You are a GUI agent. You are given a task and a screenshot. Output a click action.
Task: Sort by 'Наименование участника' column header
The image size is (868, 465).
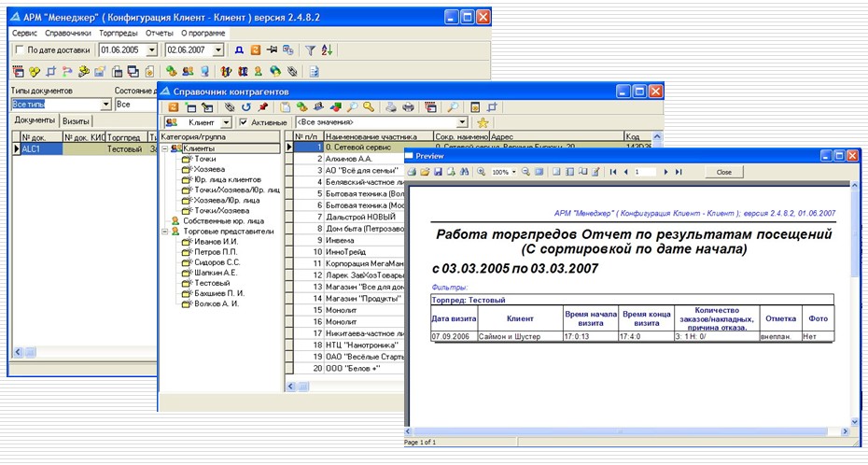[378, 136]
